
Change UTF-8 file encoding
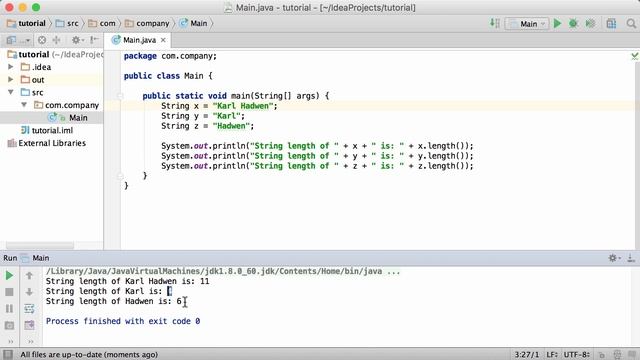pyautogui.click(x=577, y=354)
